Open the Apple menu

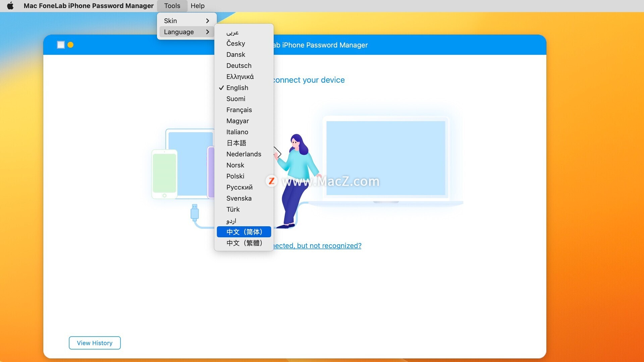coord(10,6)
